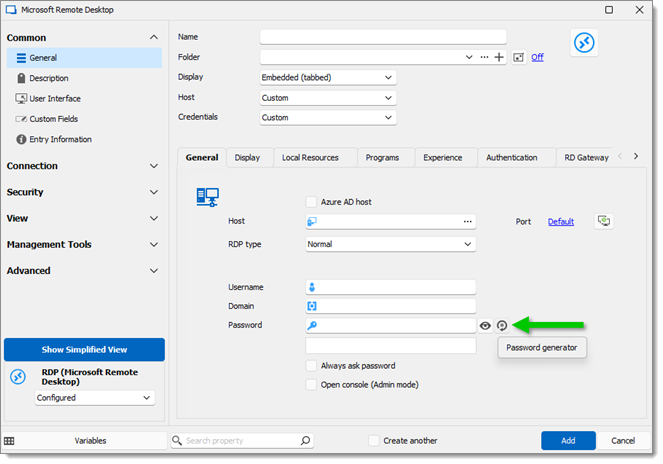Click into the Password input field
Image resolution: width=663 pixels, height=464 pixels.
coord(391,325)
